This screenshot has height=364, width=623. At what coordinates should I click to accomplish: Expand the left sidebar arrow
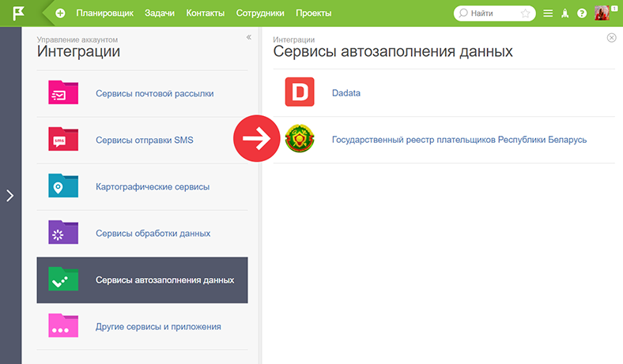[x=10, y=195]
